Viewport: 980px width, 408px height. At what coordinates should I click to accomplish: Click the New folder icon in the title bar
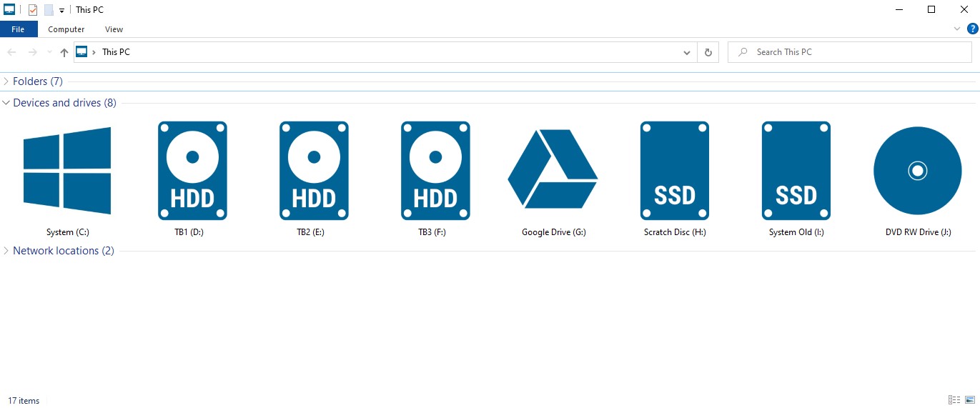click(49, 10)
